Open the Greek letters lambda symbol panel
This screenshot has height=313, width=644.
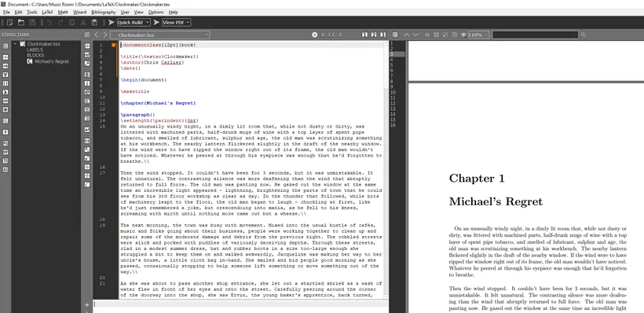pos(5,92)
